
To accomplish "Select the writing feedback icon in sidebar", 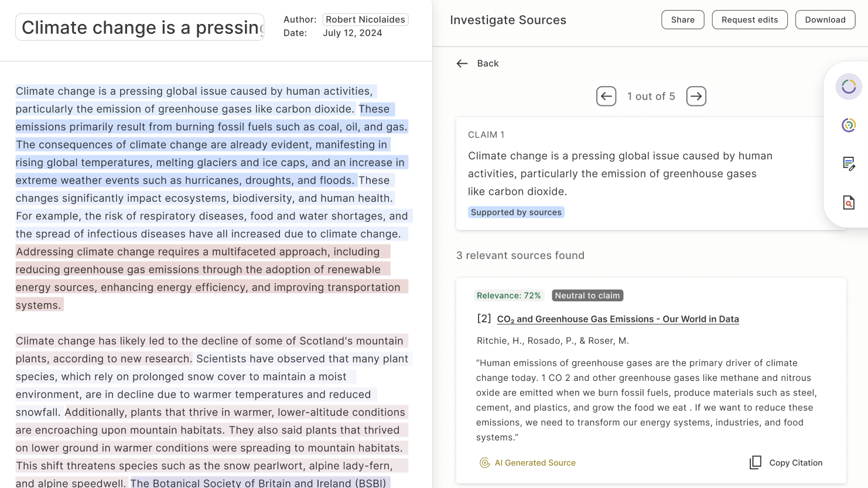I will [848, 164].
